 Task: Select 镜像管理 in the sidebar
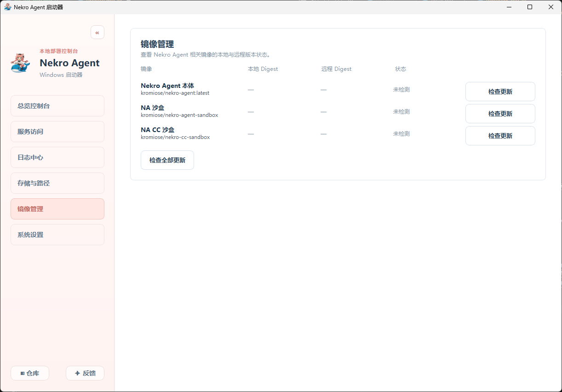pyautogui.click(x=57, y=209)
